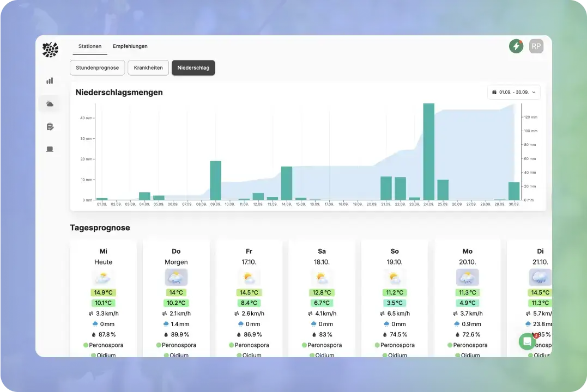Select the Niederschlag view button

pos(193,68)
